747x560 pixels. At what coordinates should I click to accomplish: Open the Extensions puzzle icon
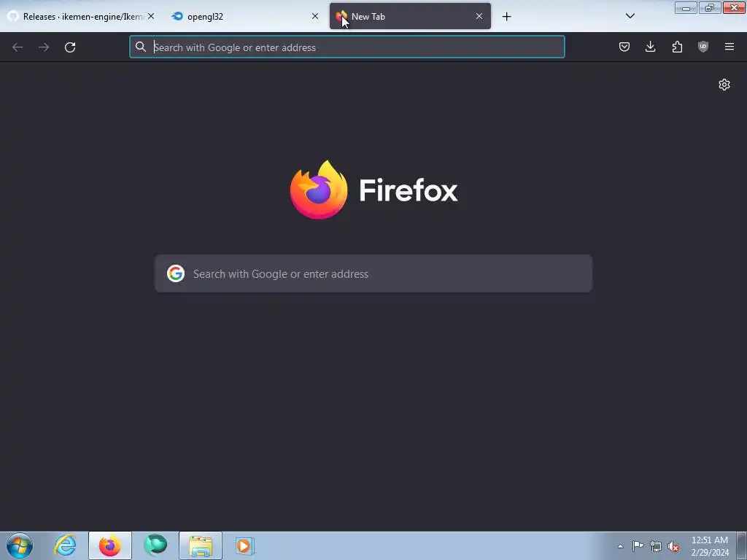coord(677,47)
